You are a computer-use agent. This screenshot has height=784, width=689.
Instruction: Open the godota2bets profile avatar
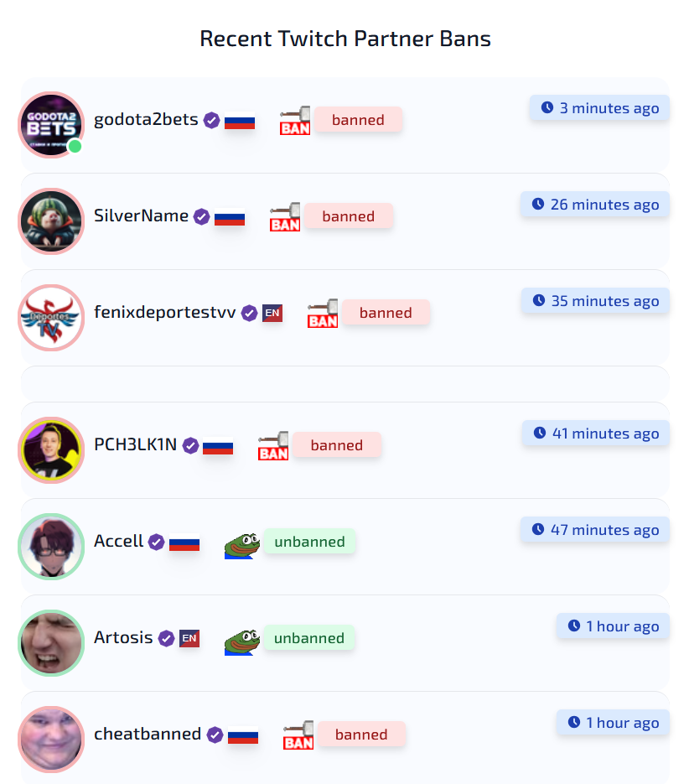coord(51,124)
